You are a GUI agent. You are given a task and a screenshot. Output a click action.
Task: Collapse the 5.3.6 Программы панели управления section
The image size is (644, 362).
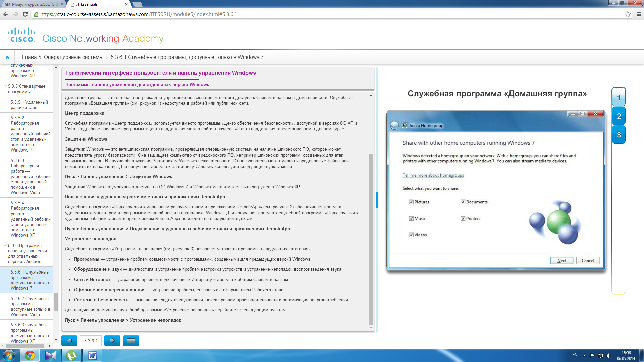(5, 246)
